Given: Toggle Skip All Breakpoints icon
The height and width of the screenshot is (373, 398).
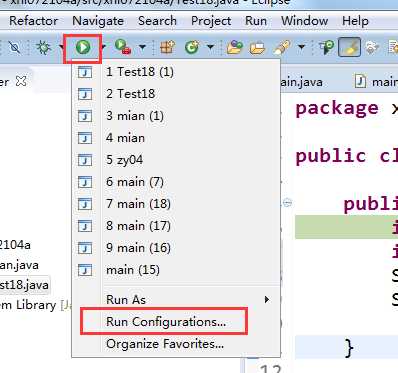Looking at the screenshot, I should coord(14,48).
